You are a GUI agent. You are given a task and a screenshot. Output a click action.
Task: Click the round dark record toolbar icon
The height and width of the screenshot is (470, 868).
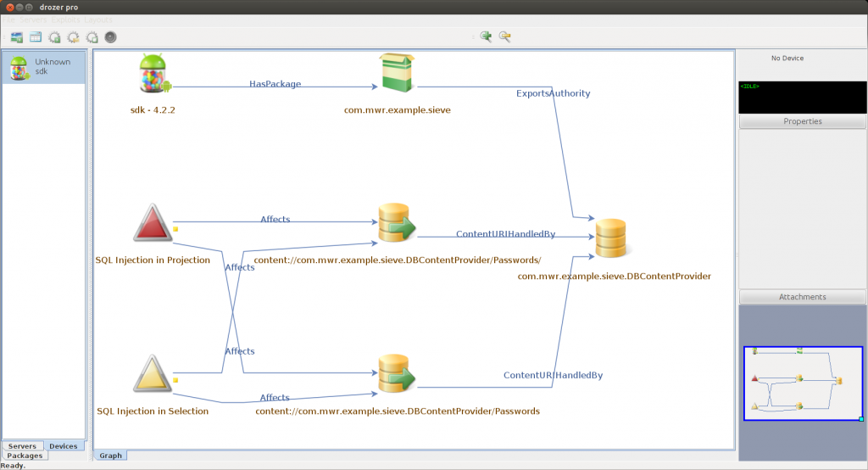coord(111,37)
